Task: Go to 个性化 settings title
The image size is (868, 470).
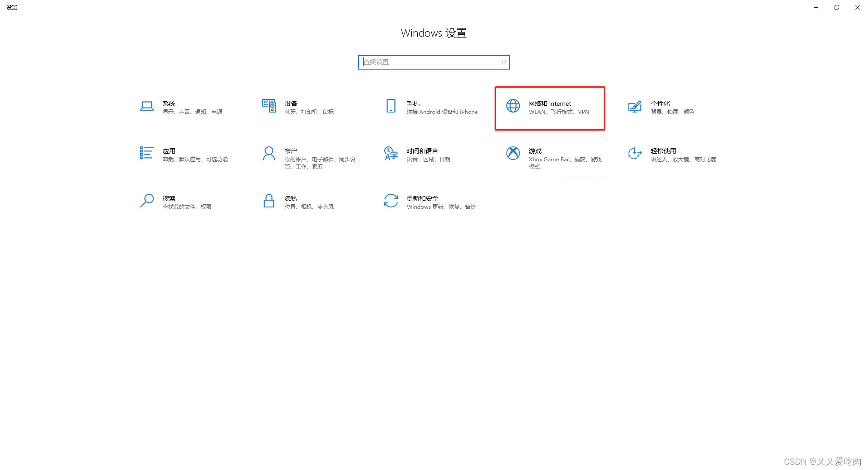Action: click(x=660, y=103)
